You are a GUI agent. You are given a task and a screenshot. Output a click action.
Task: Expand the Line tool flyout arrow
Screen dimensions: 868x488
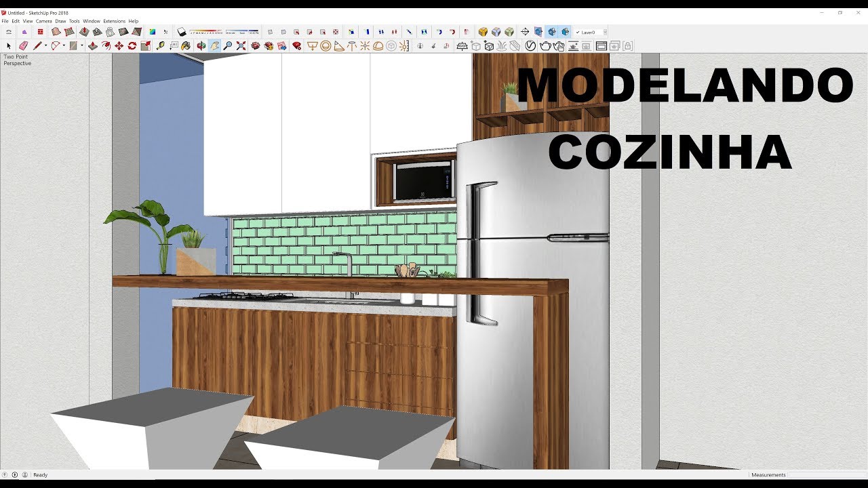(x=45, y=45)
